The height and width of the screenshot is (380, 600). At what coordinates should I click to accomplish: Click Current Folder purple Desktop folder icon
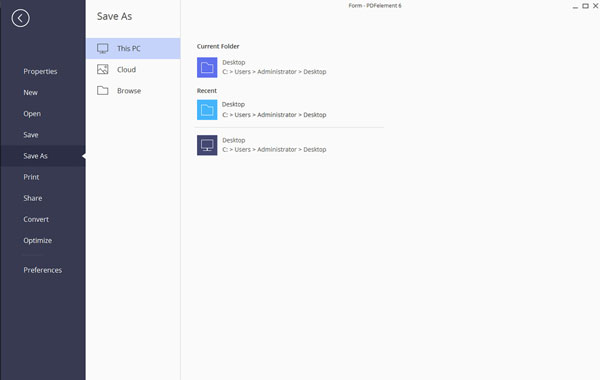[x=207, y=67]
